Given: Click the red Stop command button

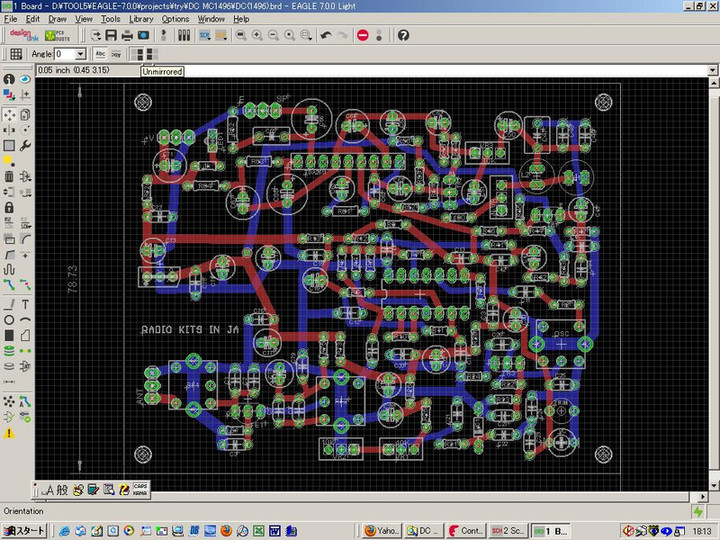Looking at the screenshot, I should 362,35.
